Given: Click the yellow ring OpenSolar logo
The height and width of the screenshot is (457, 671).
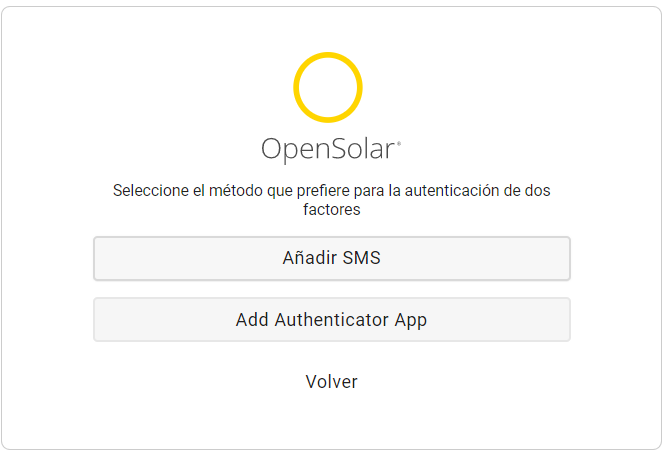Looking at the screenshot, I should pyautogui.click(x=328, y=87).
